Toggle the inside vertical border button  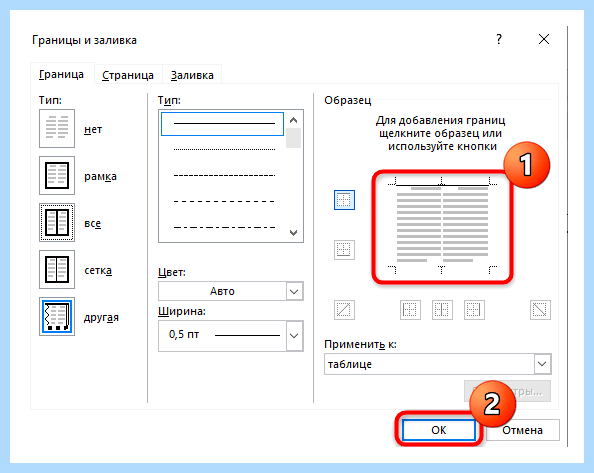coord(442,310)
